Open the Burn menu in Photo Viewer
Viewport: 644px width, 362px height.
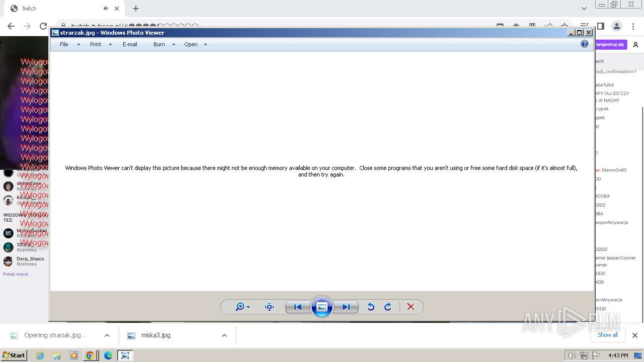tap(159, 44)
